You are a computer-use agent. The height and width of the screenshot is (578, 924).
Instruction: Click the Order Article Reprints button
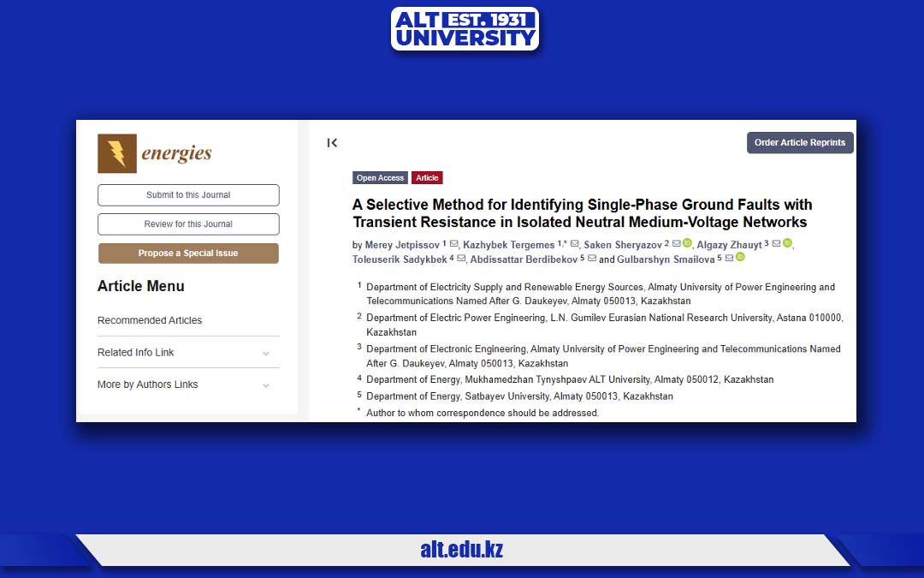(x=800, y=143)
